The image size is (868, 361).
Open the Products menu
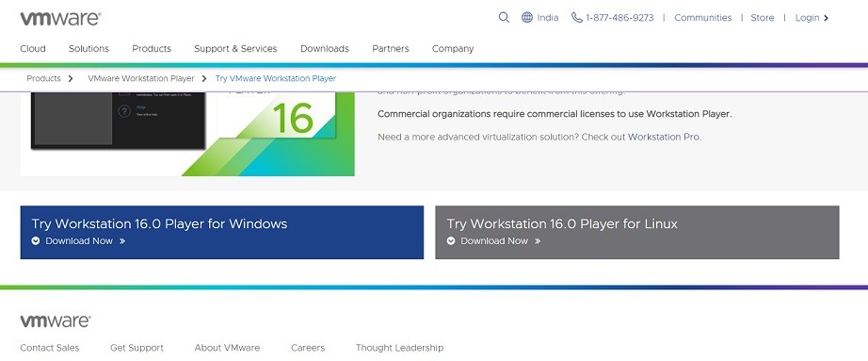point(152,49)
